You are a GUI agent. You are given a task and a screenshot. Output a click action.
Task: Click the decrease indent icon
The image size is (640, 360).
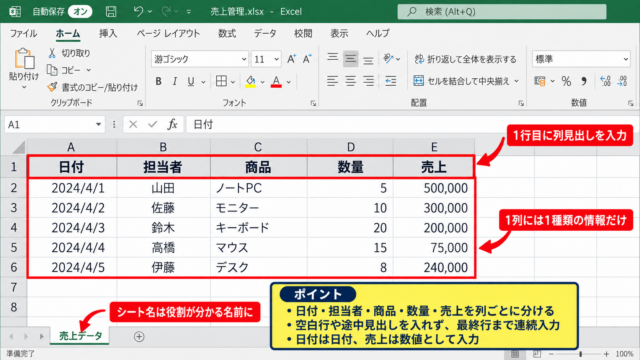point(391,81)
